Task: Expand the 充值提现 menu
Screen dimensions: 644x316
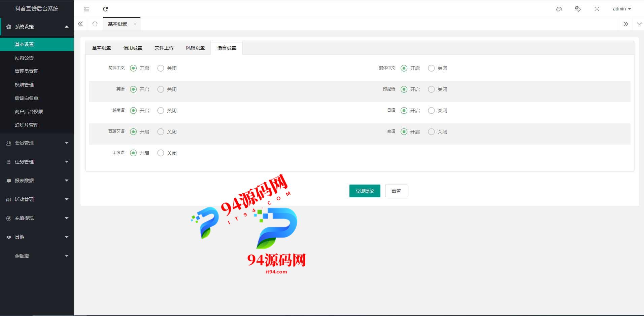Action: tap(67, 218)
